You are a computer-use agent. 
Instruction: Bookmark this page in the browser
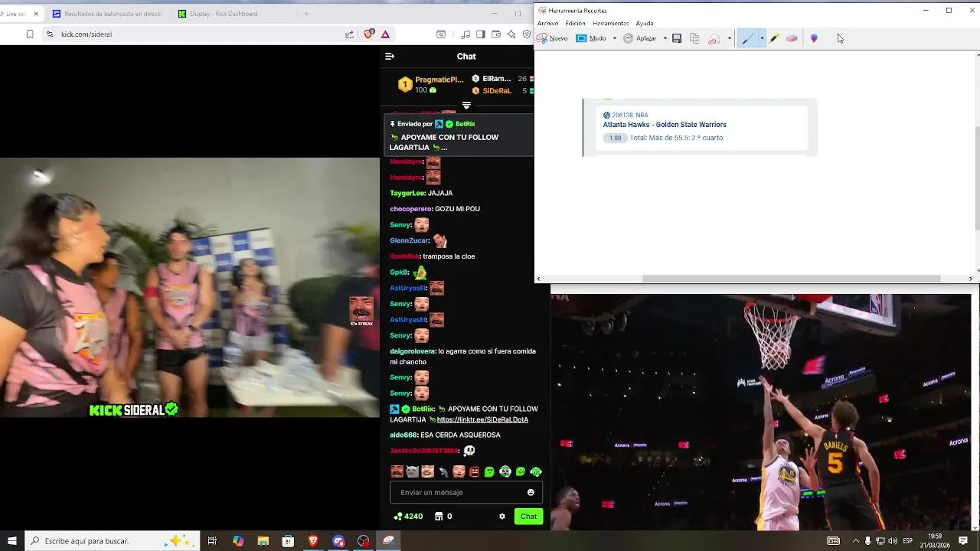(30, 34)
